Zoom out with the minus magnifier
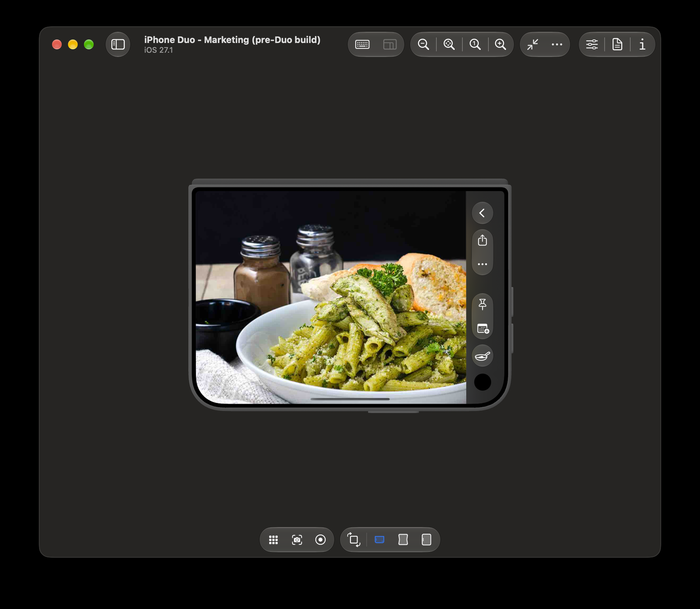700x609 pixels. coord(423,44)
